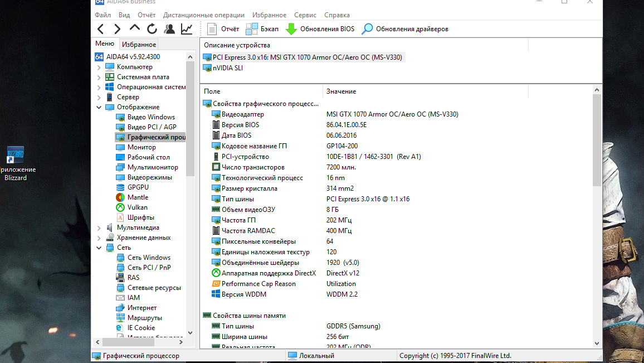Image resolution: width=644 pixels, height=363 pixels.
Task: Go forward with the right arrow
Action: click(118, 29)
